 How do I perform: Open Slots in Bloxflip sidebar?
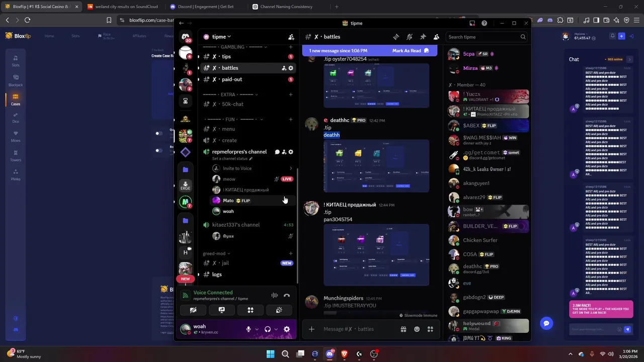click(16, 61)
